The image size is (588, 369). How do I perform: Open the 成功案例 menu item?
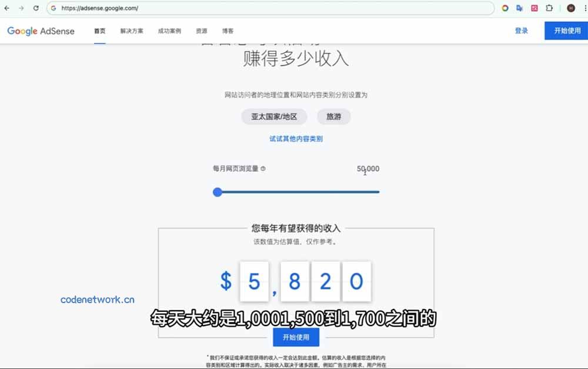tap(169, 31)
